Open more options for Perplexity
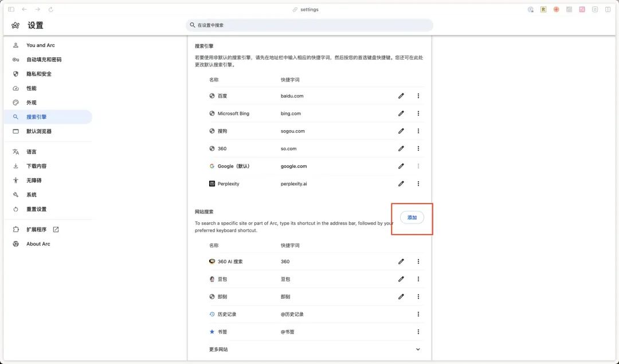The height and width of the screenshot is (364, 619). tap(418, 183)
